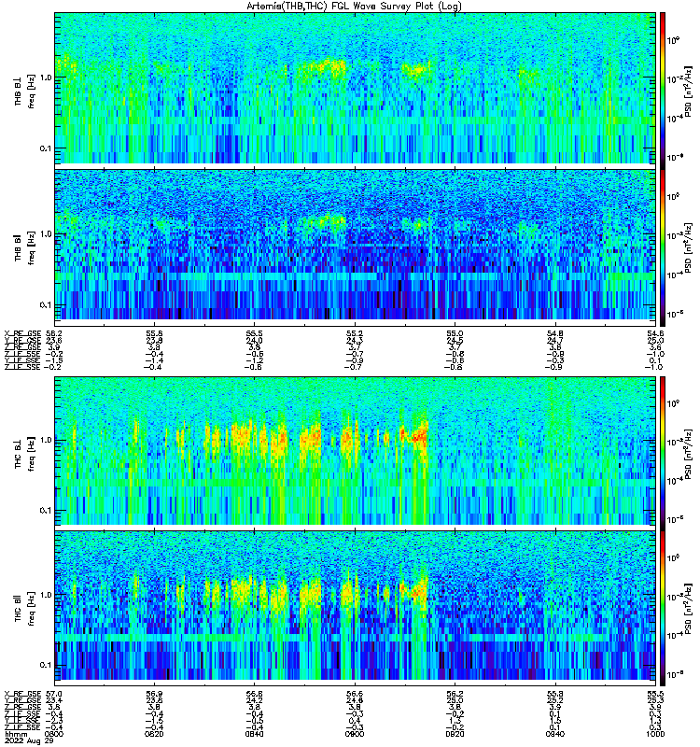Click the color bar beside THB B-perpendicular panel
The width and height of the screenshot is (700, 747).
(663, 91)
